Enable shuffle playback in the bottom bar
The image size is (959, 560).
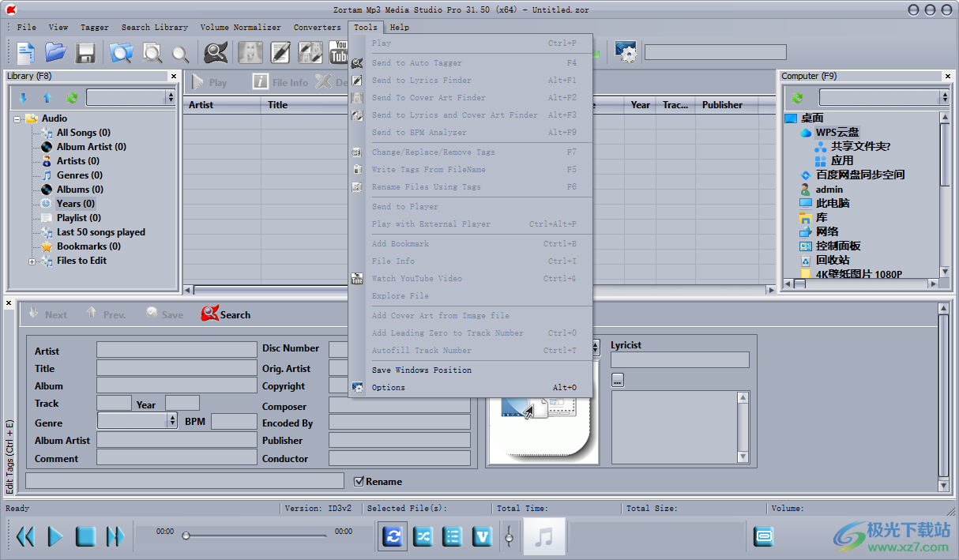(423, 536)
